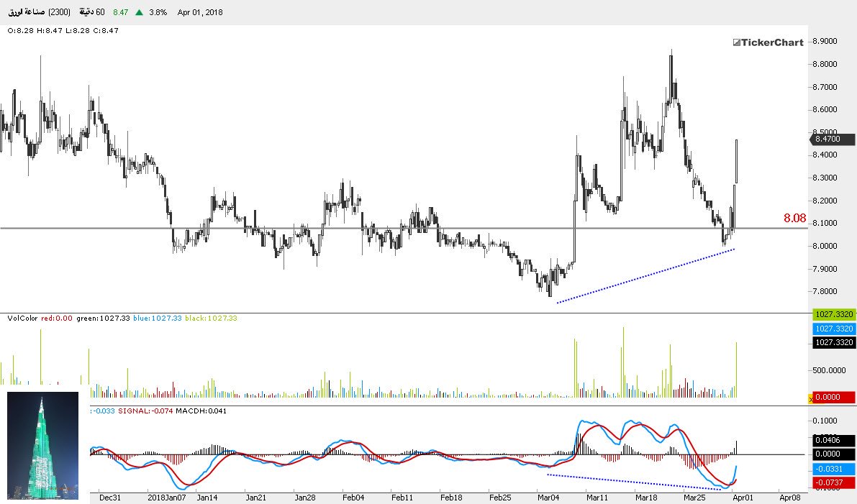Open the Burj Khalifa thumbnail image
This screenshot has height=504, width=857.
[x=42, y=446]
